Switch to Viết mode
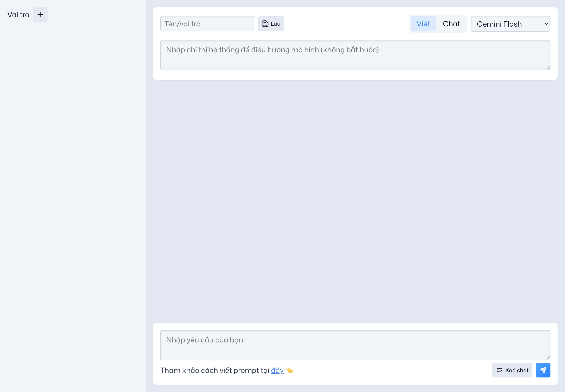565x392 pixels. [x=423, y=24]
